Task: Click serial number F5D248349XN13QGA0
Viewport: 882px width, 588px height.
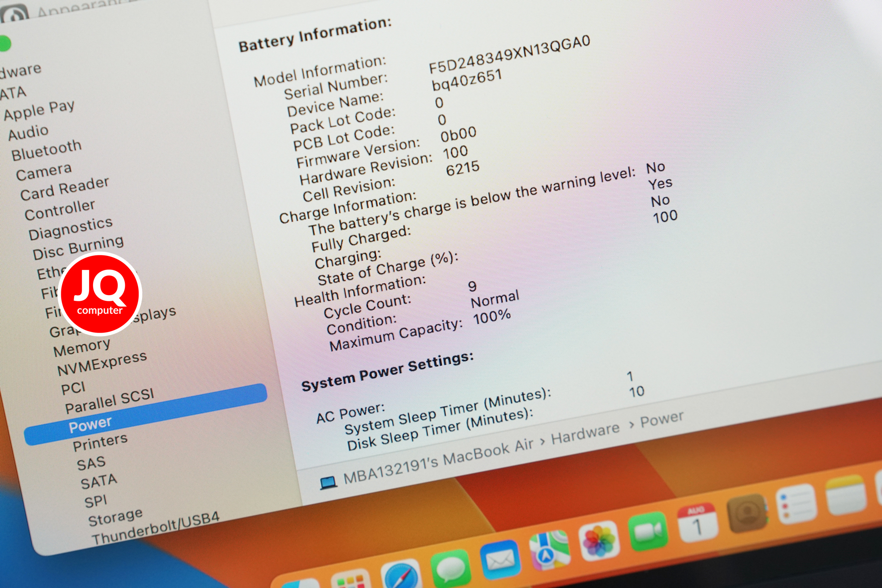Action: (509, 54)
